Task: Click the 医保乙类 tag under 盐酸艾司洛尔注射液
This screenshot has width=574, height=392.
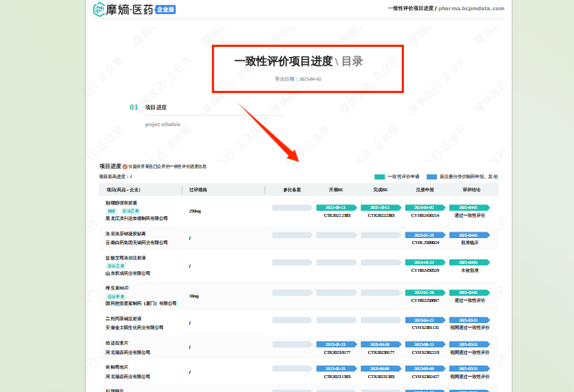Action: tap(116, 265)
